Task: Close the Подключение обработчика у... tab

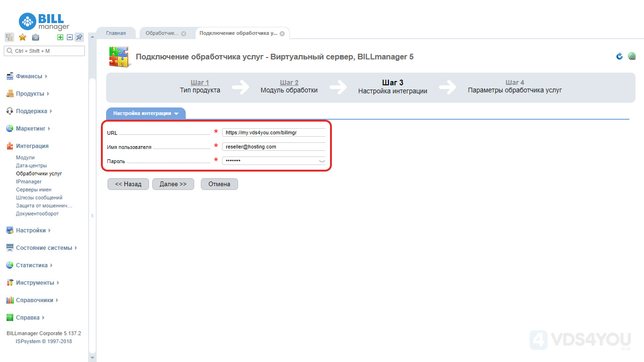Action: (282, 34)
